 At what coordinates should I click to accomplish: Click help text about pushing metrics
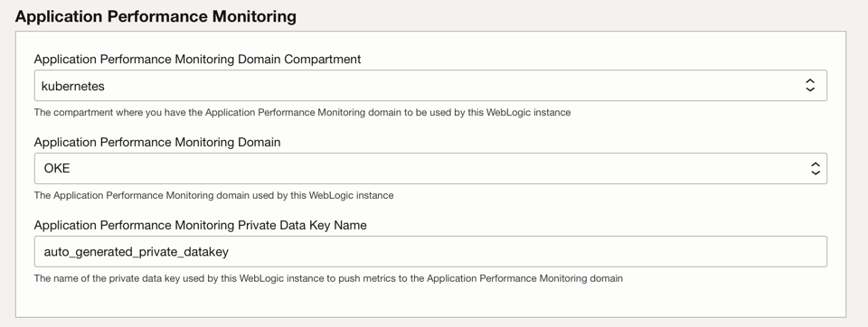coord(328,278)
